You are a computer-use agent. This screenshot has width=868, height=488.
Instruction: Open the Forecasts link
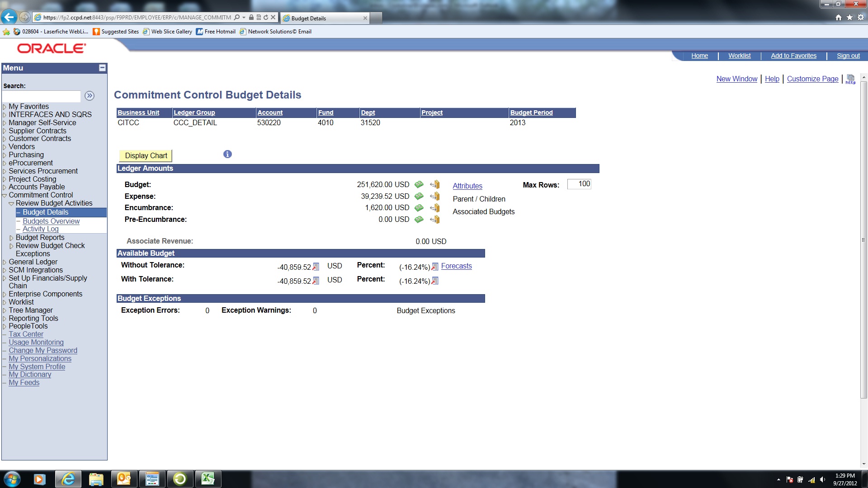point(456,266)
